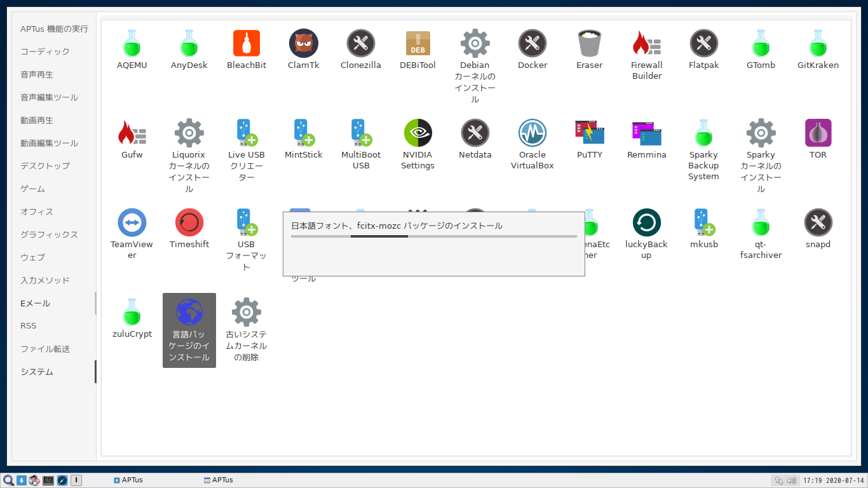Select Live USB クリエーター icon
Screen dimensions: 868x488
click(247, 133)
